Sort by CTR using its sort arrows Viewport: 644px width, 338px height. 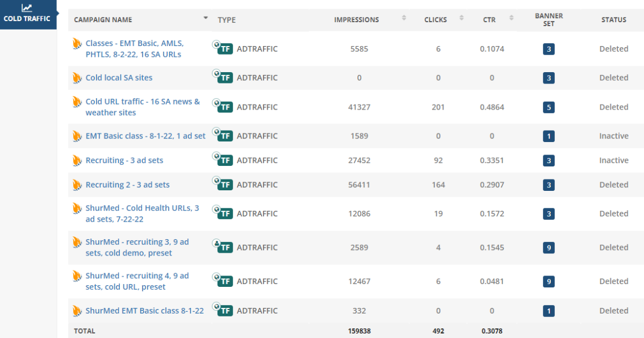511,18
